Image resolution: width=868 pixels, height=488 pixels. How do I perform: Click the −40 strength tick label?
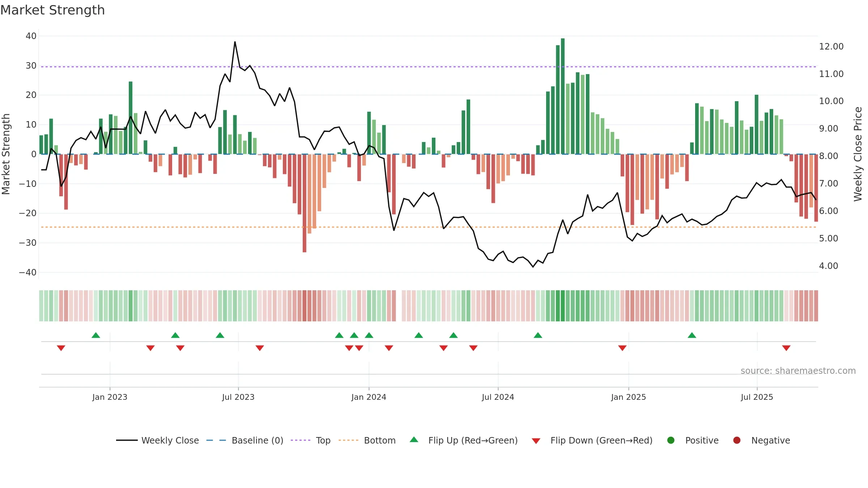[x=28, y=273]
